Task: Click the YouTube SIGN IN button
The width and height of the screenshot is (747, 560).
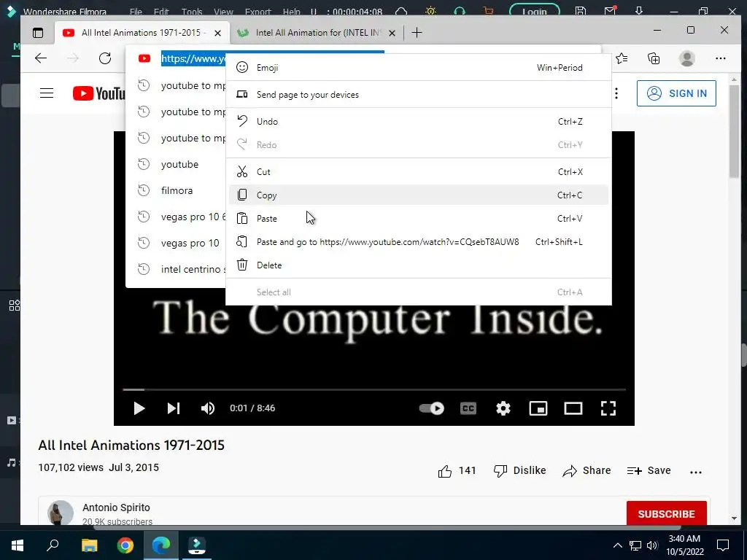Action: click(676, 93)
